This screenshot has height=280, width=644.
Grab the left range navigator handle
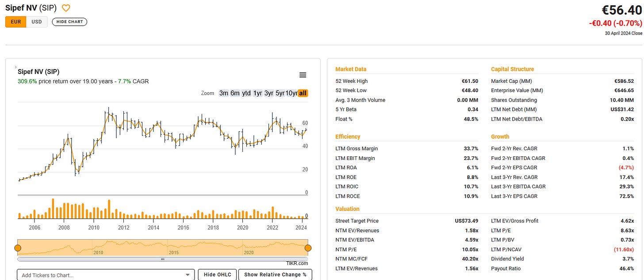click(x=18, y=248)
